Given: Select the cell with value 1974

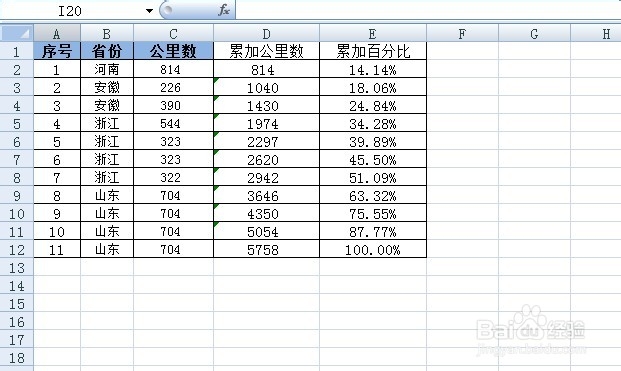Looking at the screenshot, I should click(267, 124).
